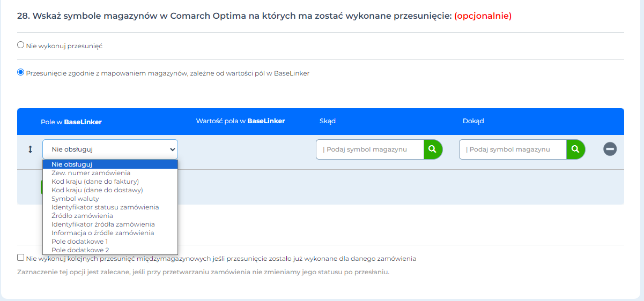
Task: Select 'Identyfikator źródła zamówienia' option
Action: pyautogui.click(x=103, y=224)
